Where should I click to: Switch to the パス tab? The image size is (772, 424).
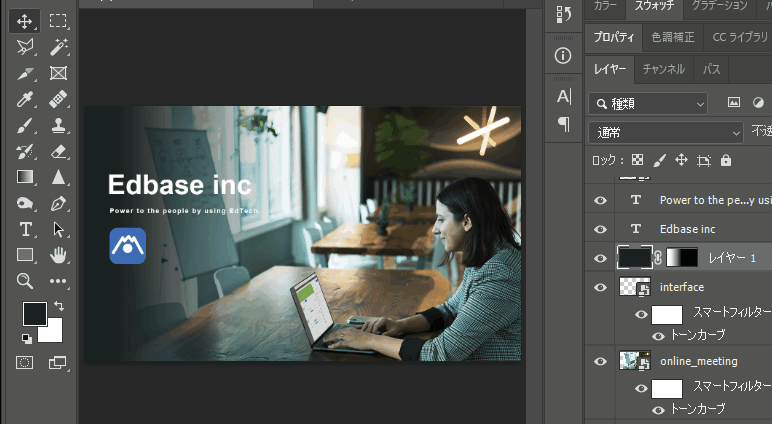pos(711,69)
